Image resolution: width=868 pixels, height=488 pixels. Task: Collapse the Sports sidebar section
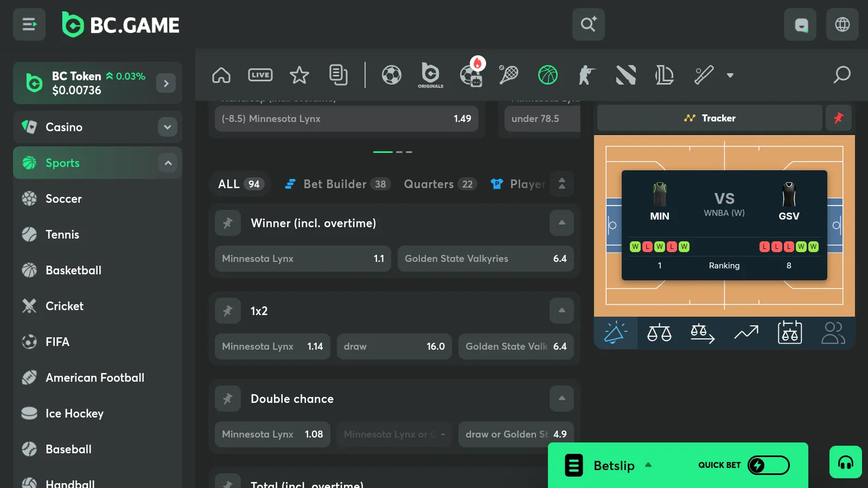tap(168, 163)
